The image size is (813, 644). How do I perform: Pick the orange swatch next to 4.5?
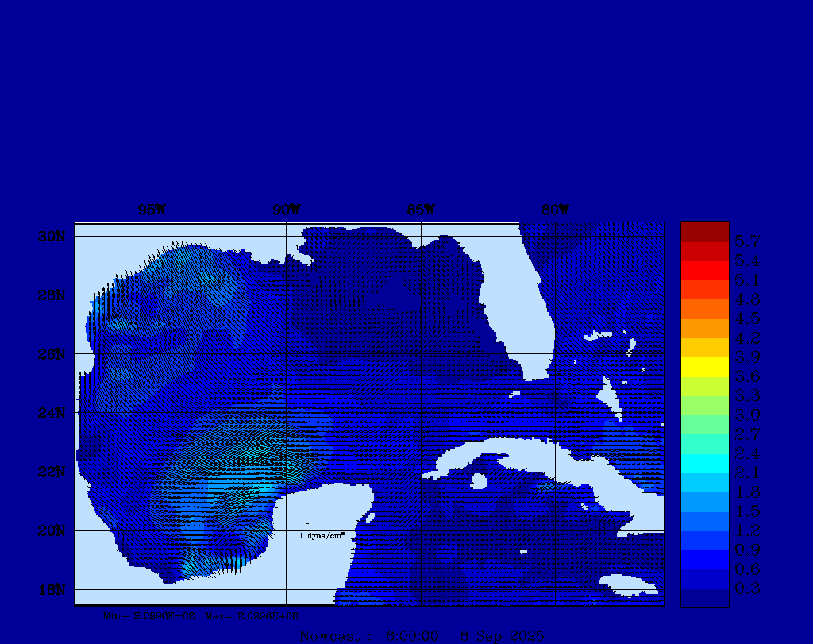[704, 309]
